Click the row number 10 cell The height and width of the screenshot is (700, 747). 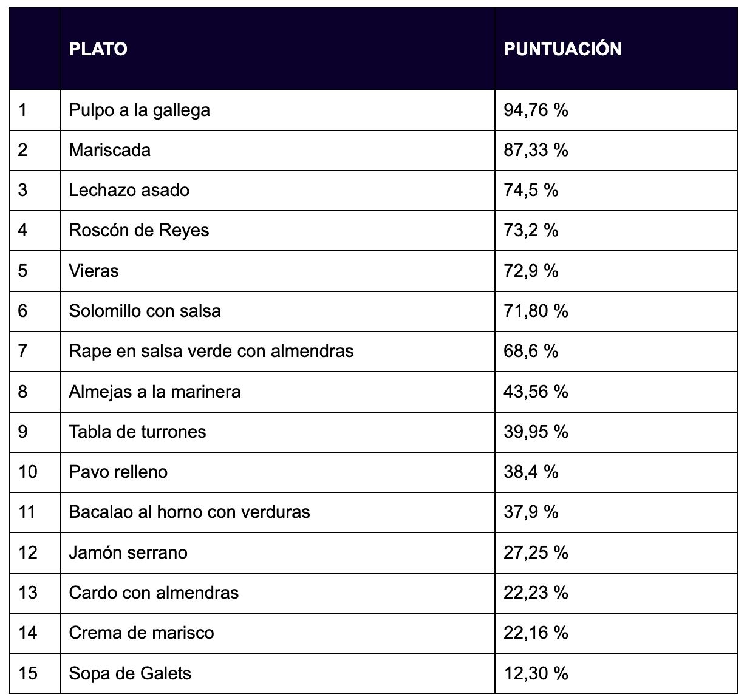pyautogui.click(x=28, y=472)
